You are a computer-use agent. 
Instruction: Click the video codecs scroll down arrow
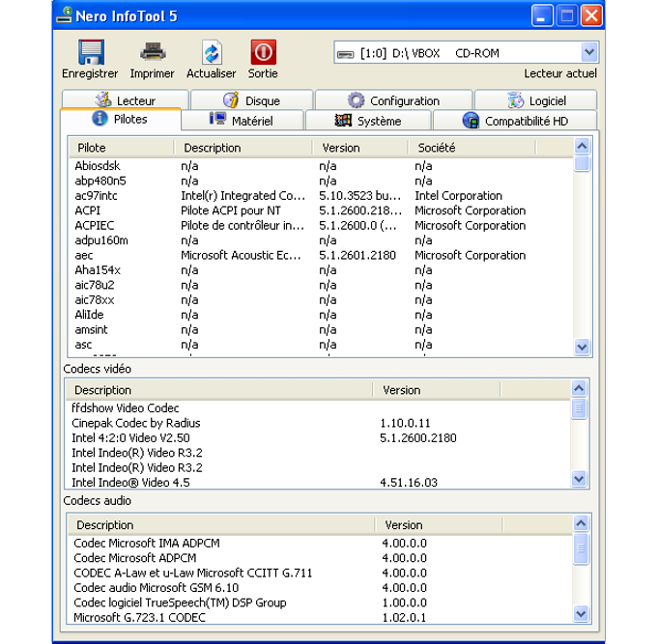(x=579, y=478)
